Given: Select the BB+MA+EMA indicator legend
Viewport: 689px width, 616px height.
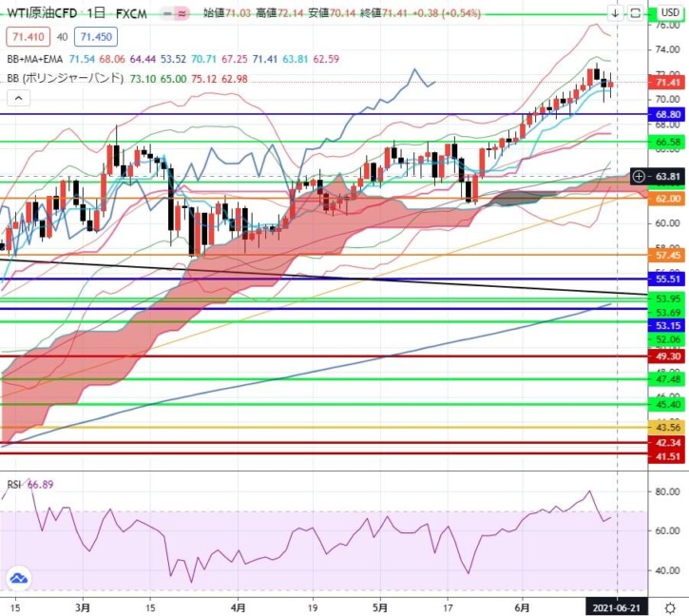Looking at the screenshot, I should click(34, 59).
